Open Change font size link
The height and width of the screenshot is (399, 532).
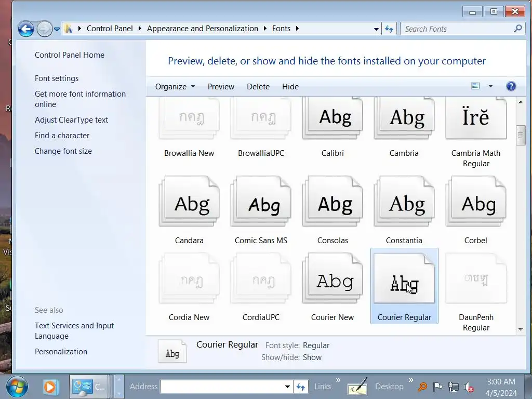point(63,151)
